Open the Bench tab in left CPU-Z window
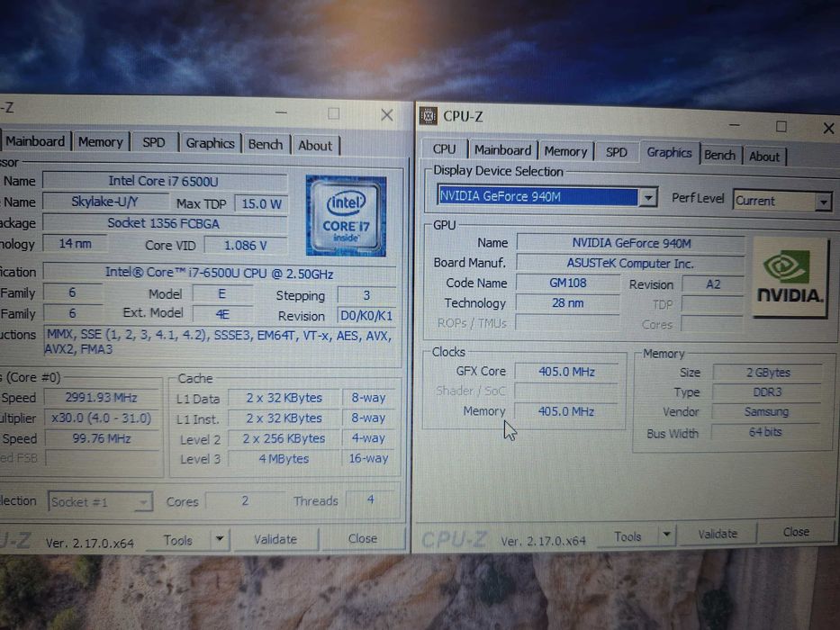Viewport: 840px width, 630px height. tap(266, 145)
